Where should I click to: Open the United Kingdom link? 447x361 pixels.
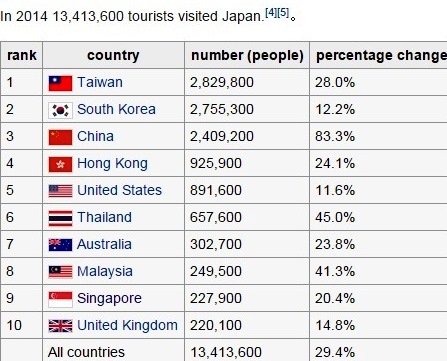127,325
